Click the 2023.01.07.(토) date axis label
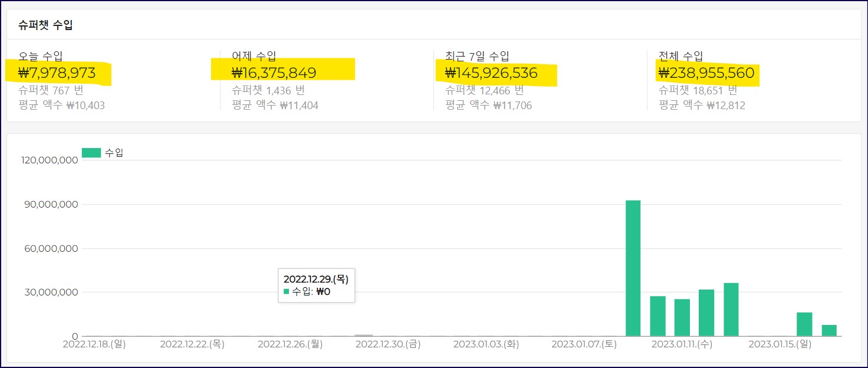 click(x=584, y=344)
